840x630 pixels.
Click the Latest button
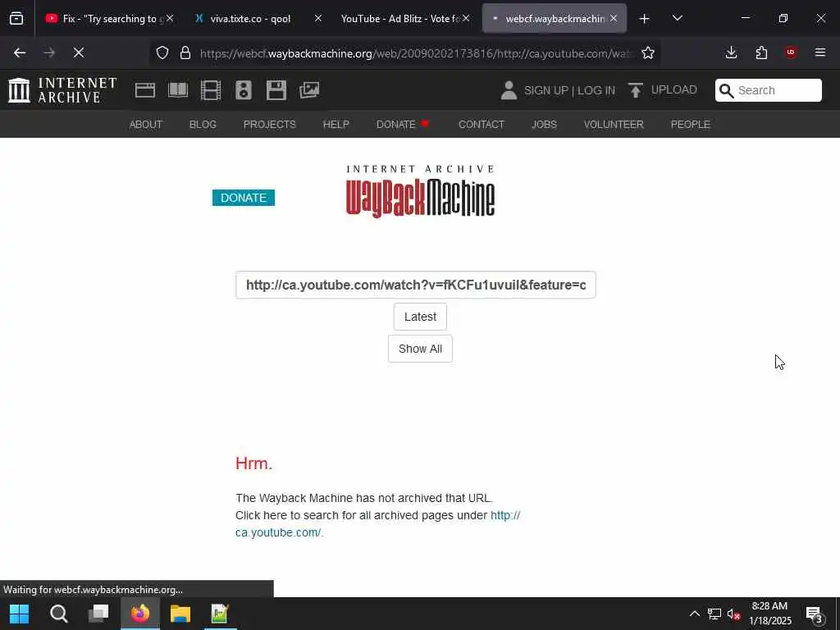(x=420, y=317)
